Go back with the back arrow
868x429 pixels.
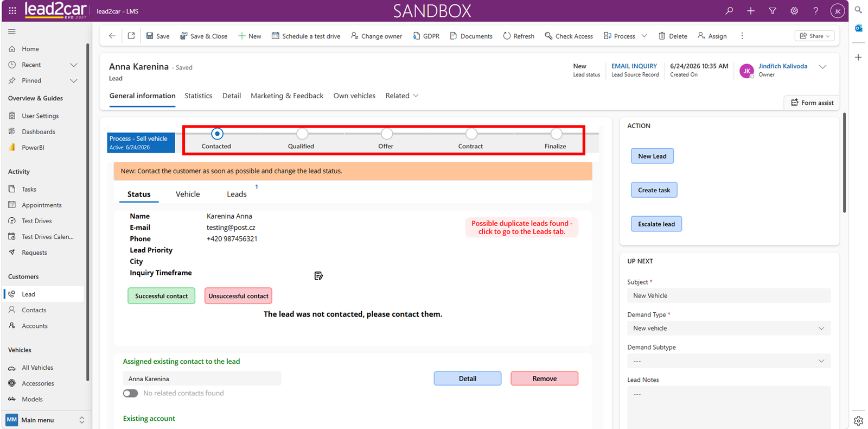pos(112,36)
